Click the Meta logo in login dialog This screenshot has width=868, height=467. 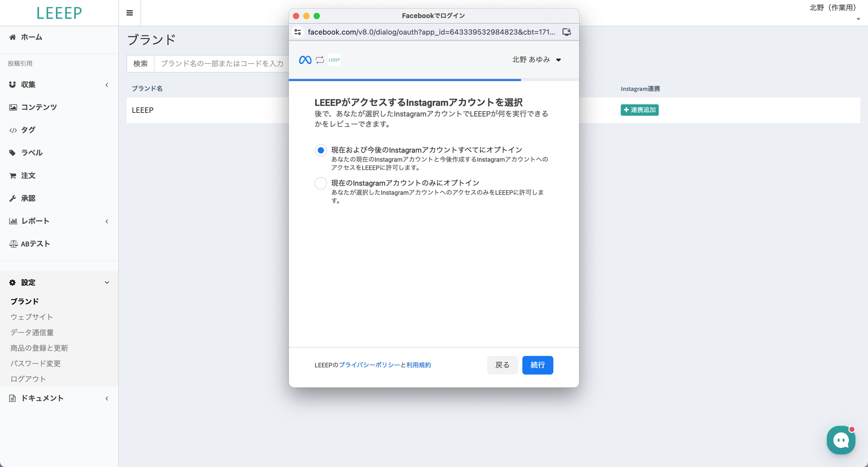pyautogui.click(x=305, y=60)
